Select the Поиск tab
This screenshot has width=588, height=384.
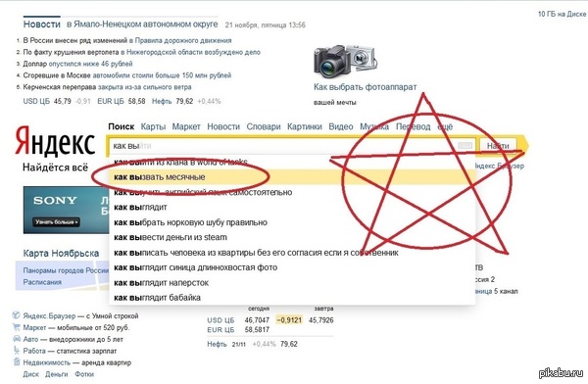tap(122, 126)
